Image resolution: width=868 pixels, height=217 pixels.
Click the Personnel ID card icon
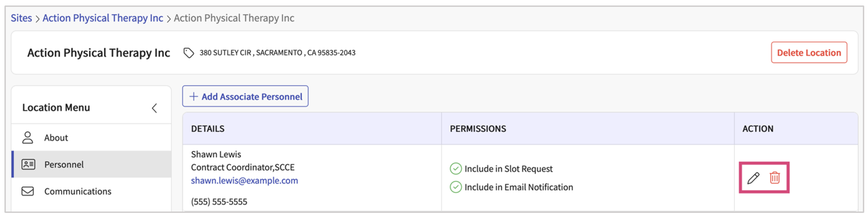(x=28, y=164)
